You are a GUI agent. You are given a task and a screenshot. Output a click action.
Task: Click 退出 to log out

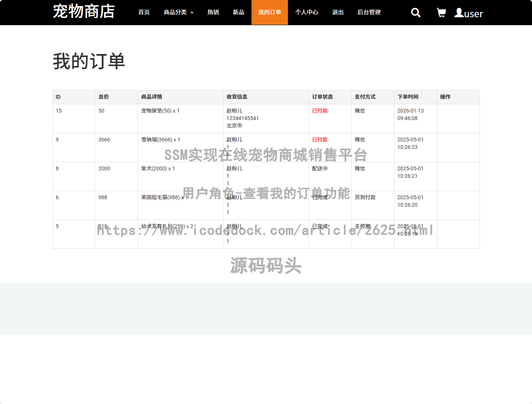coord(338,12)
